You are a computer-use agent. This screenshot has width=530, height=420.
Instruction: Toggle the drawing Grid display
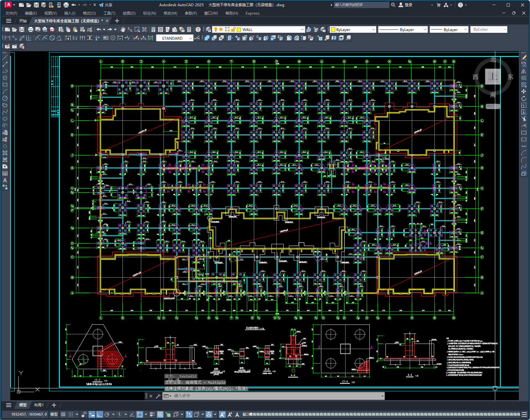pyautogui.click(x=63, y=414)
